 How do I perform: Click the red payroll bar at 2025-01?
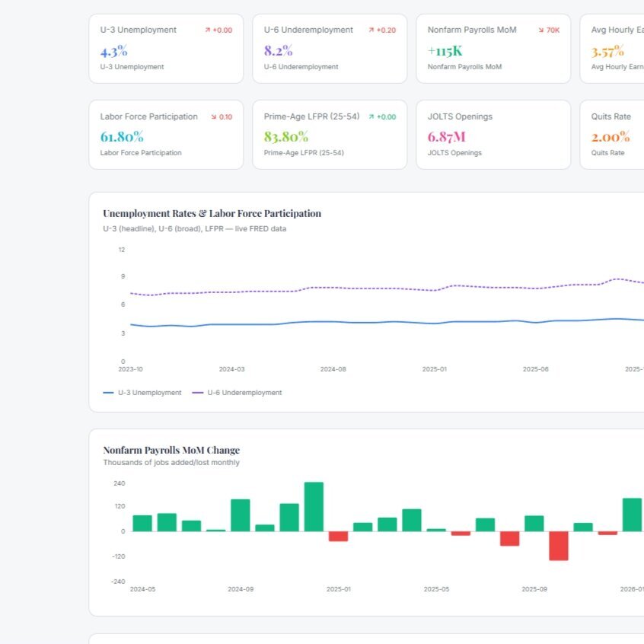pyautogui.click(x=339, y=537)
